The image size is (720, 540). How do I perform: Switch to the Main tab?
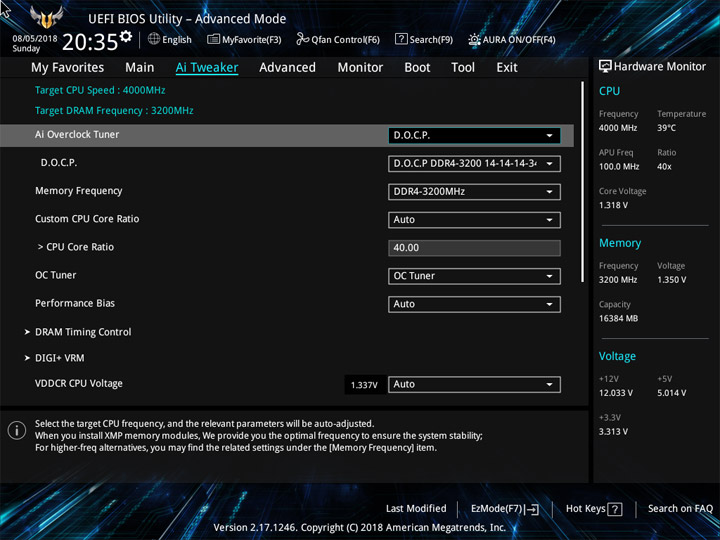pos(140,68)
